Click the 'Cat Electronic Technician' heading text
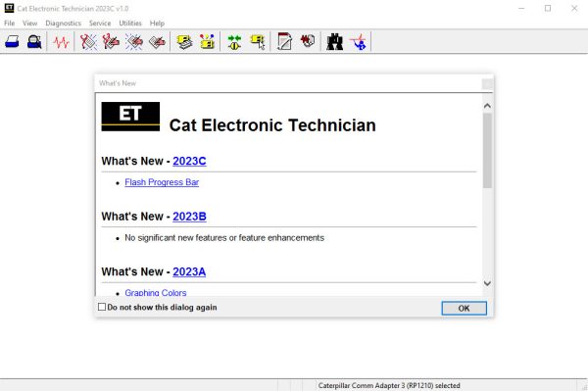The width and height of the screenshot is (588, 391). (x=272, y=125)
